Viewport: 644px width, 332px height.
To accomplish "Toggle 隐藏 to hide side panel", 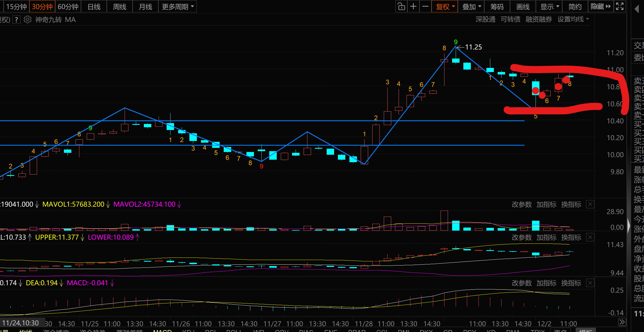I will 601,7.
